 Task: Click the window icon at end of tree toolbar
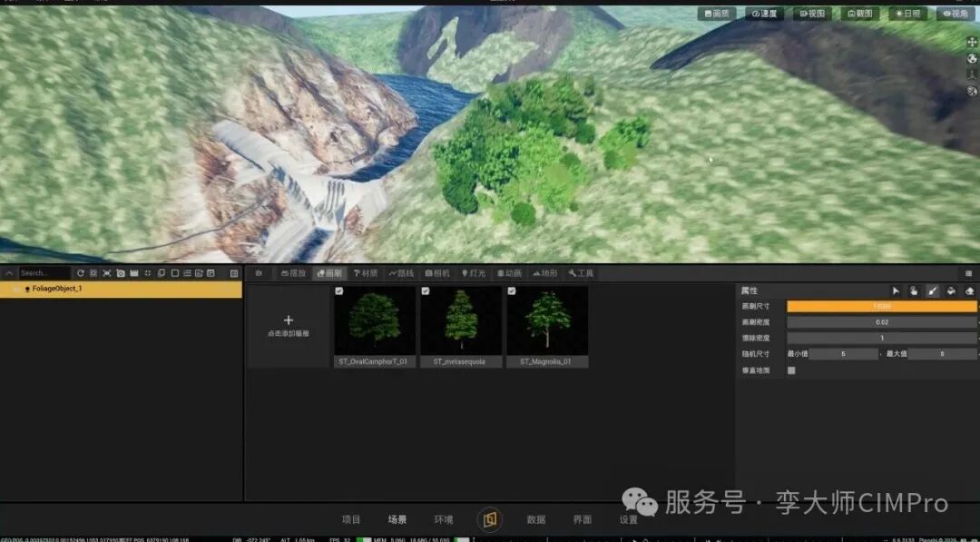(211, 273)
